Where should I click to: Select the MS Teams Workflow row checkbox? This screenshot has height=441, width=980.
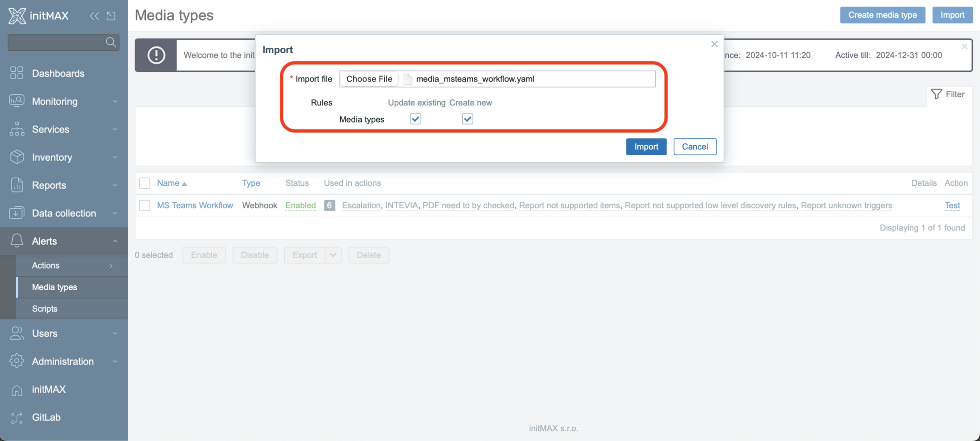[145, 205]
